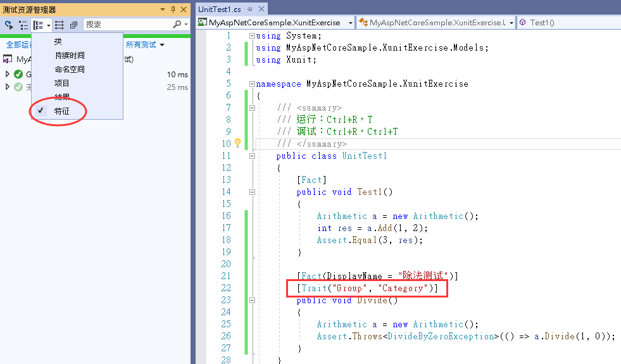The image size is (621, 364).
Task: Open the Test Explorer window options arrow
Action: 163,9
